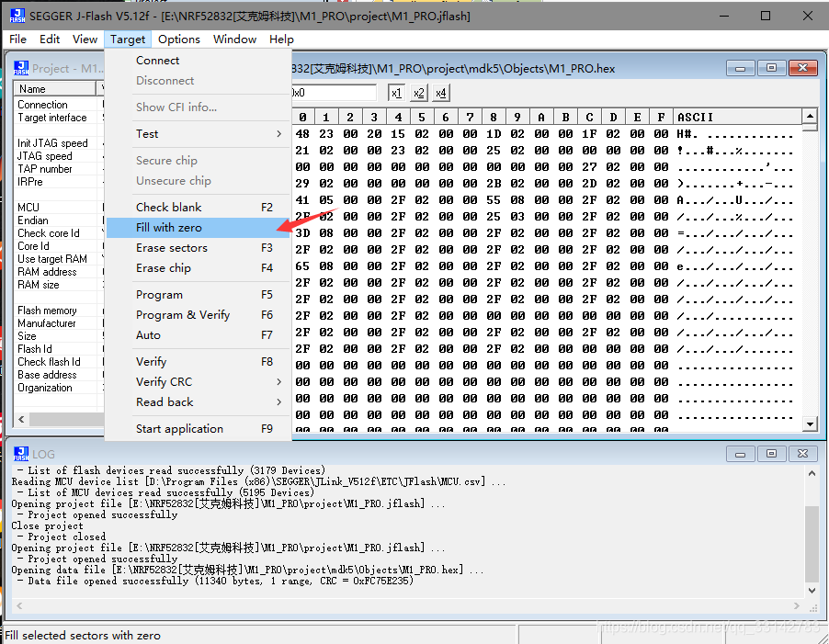
Task: Minimize the J-Flash main window
Action: tap(724, 16)
